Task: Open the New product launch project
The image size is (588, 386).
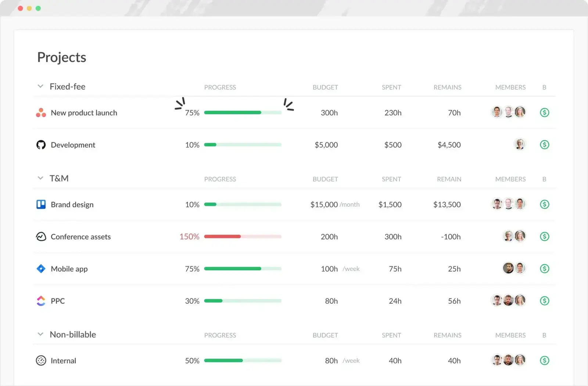Action: (x=84, y=112)
